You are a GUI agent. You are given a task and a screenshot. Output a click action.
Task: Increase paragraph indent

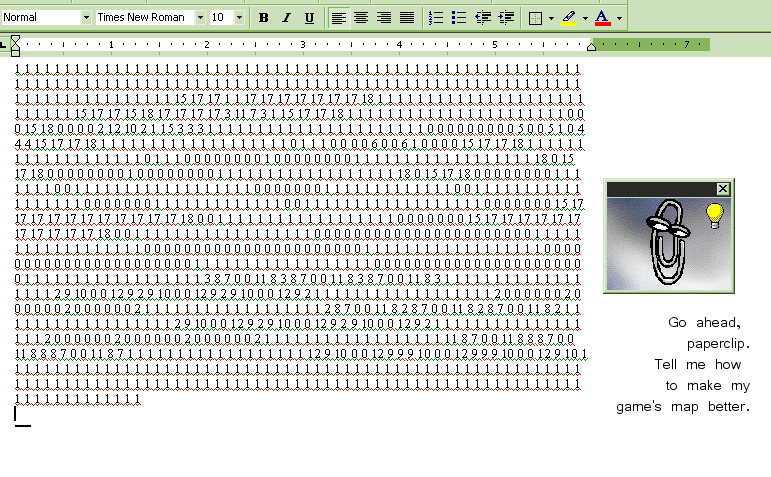tap(506, 18)
